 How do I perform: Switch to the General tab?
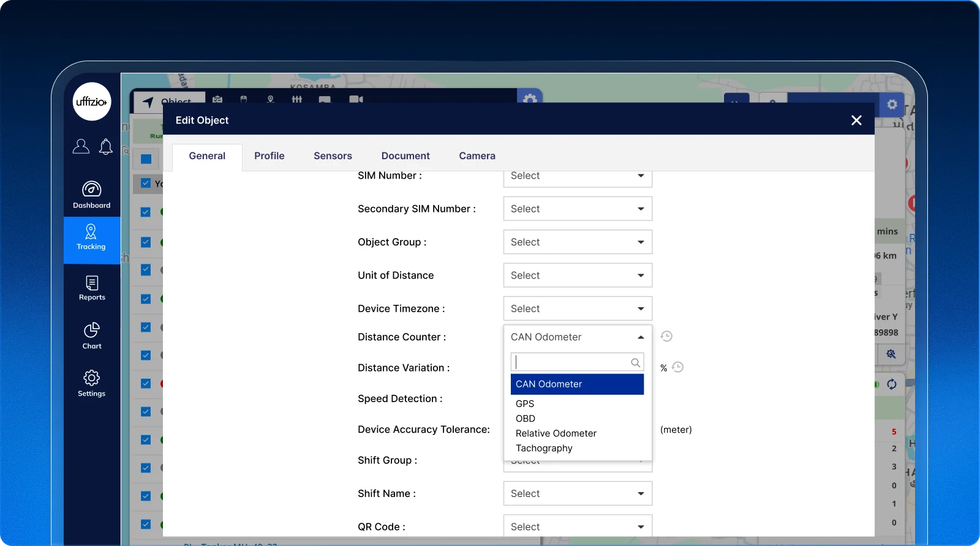tap(207, 156)
